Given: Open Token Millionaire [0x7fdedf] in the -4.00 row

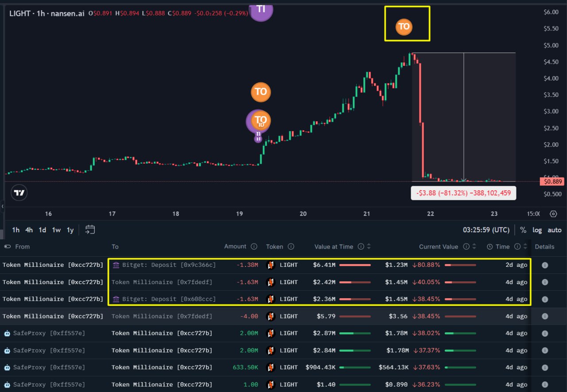Looking at the screenshot, I should 162,316.
